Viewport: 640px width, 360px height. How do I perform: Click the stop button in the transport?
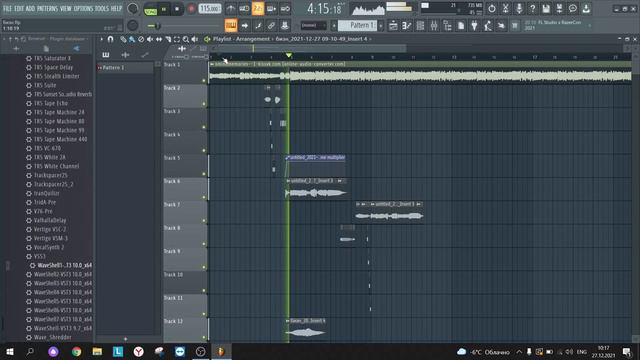click(177, 9)
